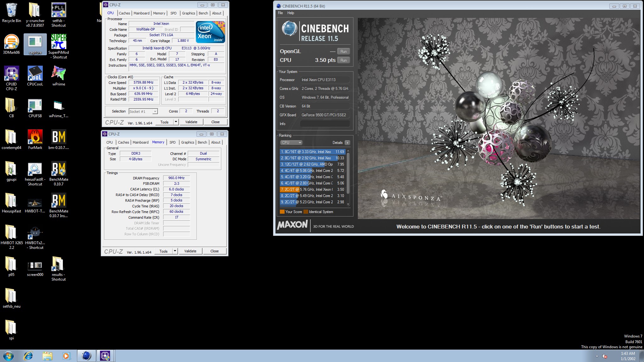Run the CPU benchmark in Cinebench
The height and width of the screenshot is (362, 644).
(343, 60)
